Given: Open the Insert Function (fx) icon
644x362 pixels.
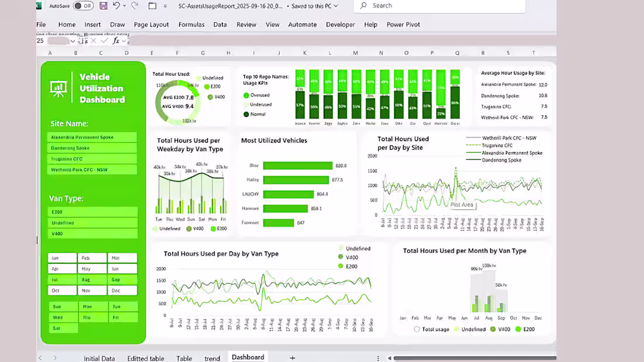Looking at the screenshot, I should pos(116,40).
